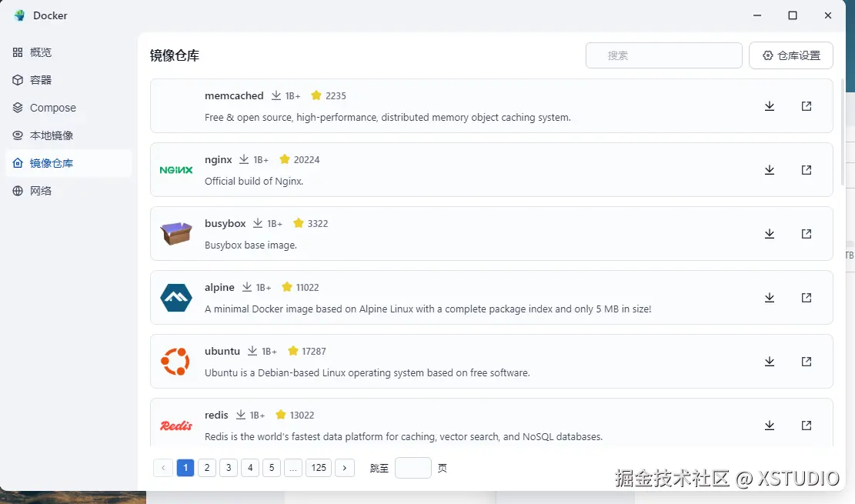This screenshot has height=504, width=855.
Task: Select 镜像仓库 in the sidebar
Action: (x=68, y=163)
